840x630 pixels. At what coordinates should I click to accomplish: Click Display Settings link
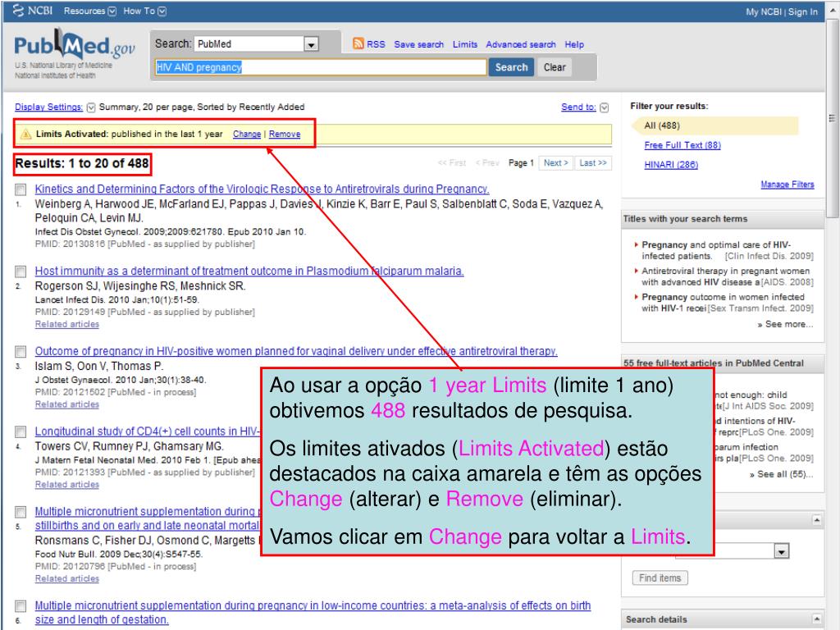48,107
